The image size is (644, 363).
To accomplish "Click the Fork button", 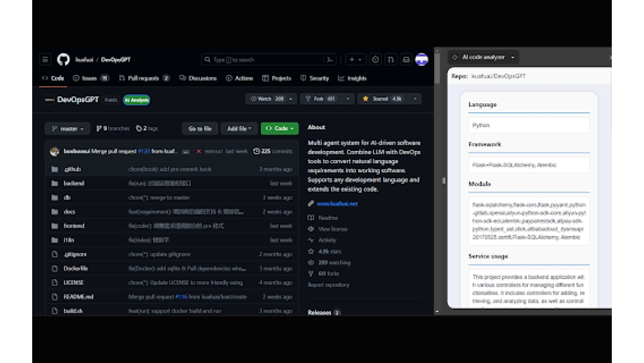I will coord(321,99).
